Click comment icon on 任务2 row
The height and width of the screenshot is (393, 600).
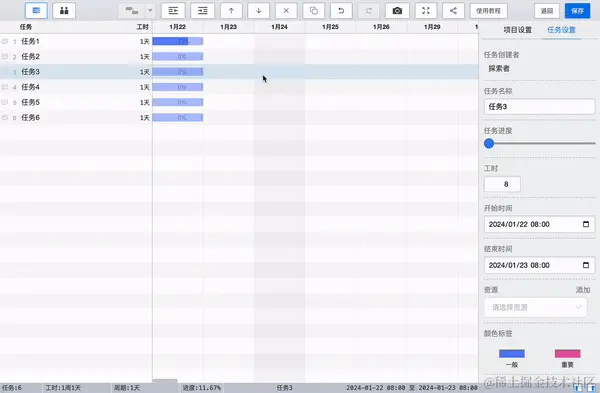(5, 57)
